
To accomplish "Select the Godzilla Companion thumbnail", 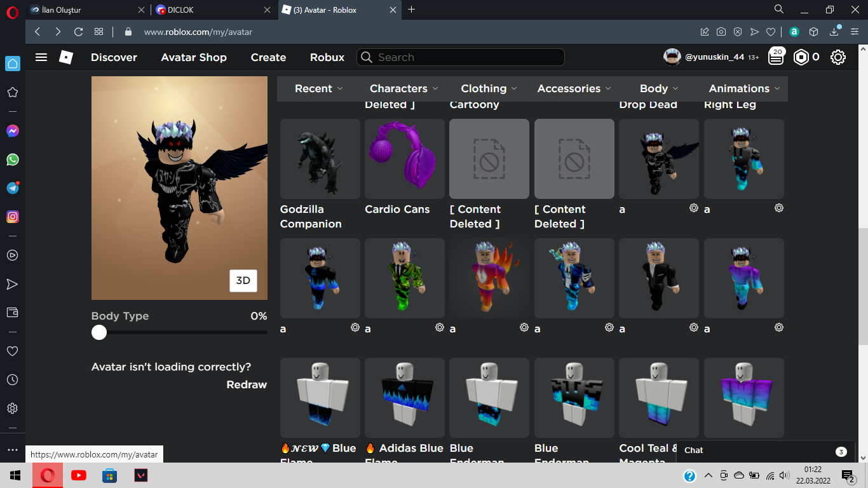I will pyautogui.click(x=320, y=159).
